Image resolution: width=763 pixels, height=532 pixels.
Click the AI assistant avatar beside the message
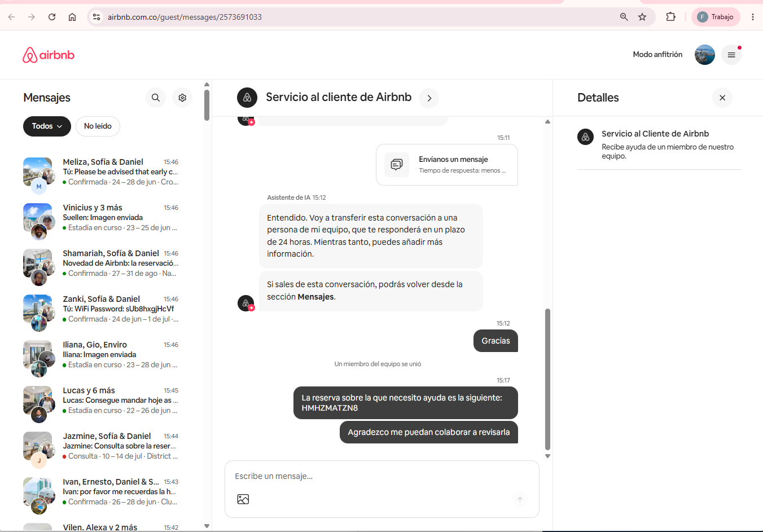246,303
